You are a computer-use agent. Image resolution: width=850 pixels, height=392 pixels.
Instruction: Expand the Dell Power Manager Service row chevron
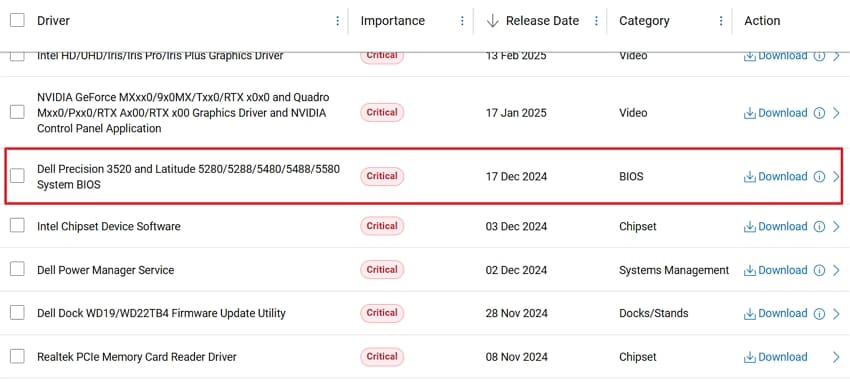[x=836, y=270]
